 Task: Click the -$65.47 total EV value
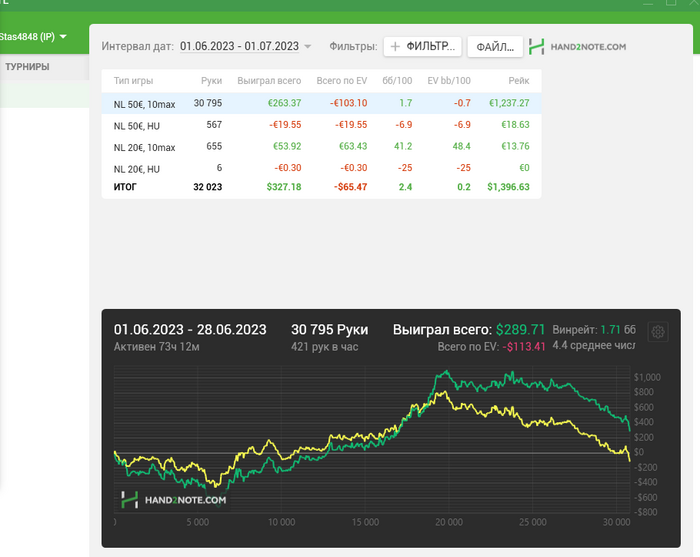(x=350, y=187)
